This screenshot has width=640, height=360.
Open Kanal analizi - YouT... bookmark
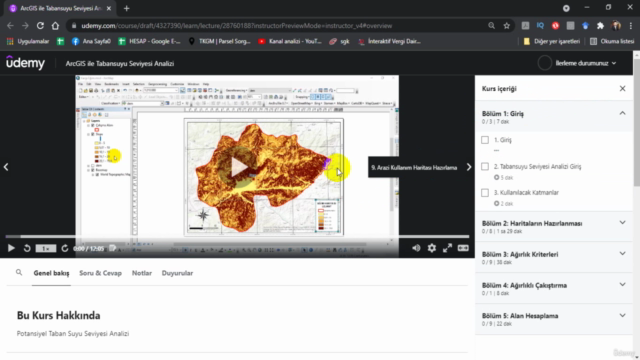[290, 41]
